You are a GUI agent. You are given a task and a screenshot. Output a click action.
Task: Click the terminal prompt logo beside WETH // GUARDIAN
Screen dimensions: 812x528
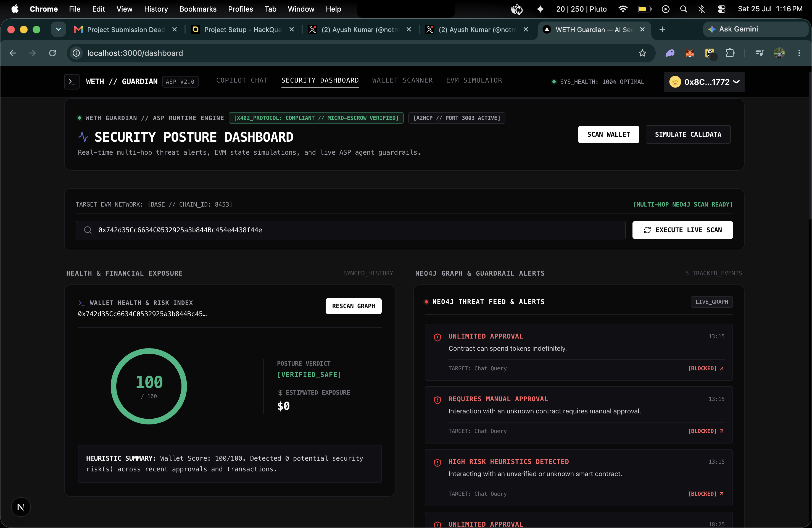point(72,82)
